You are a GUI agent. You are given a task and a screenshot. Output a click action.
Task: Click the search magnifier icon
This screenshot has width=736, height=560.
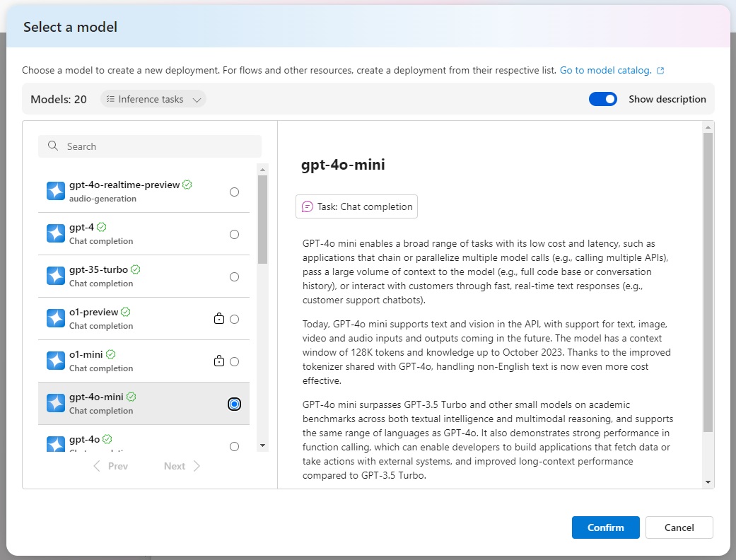point(53,146)
